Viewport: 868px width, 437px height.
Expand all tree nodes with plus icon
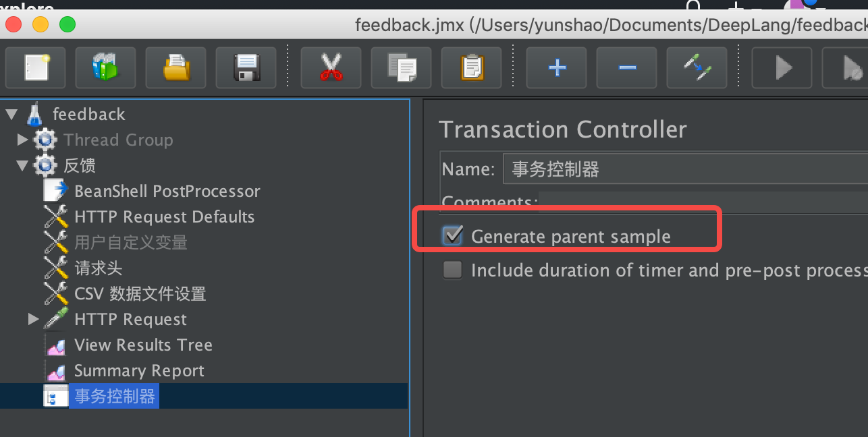click(556, 67)
